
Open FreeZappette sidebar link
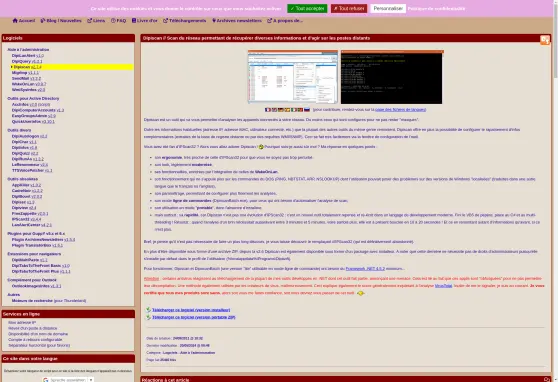coord(30,214)
